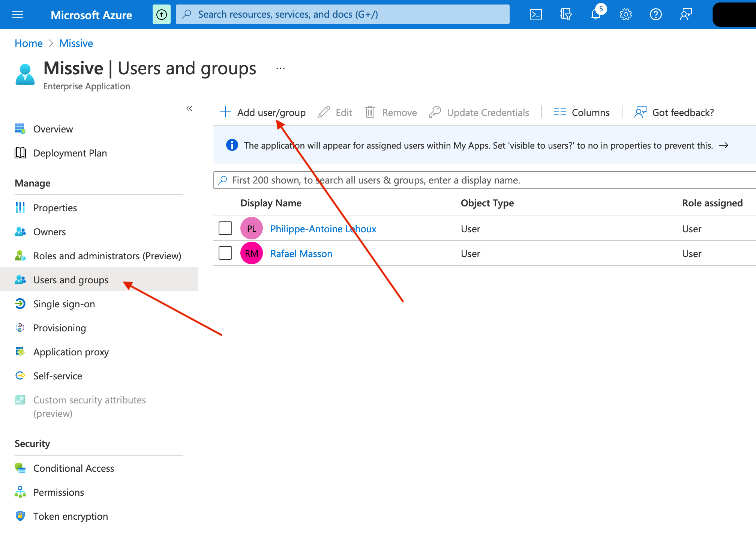Open Philippe-Antoine Lehoux user link
Screen dimensions: 756x534
323,229
